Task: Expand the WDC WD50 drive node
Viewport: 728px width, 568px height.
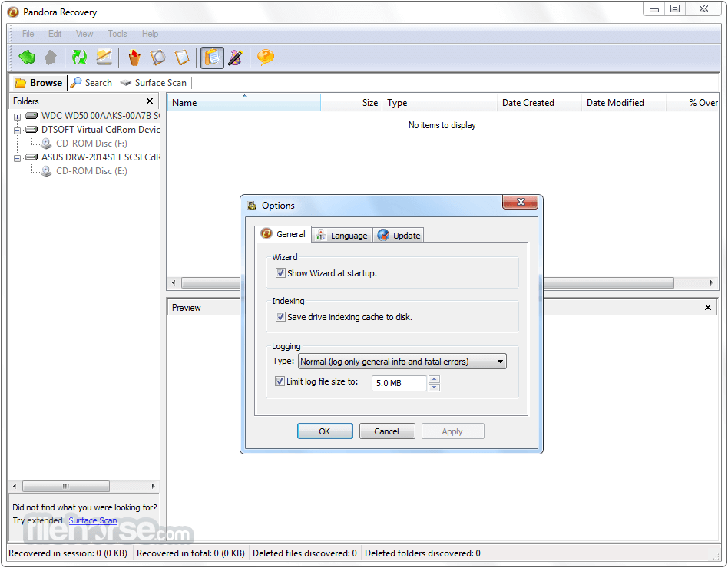Action: tap(17, 117)
